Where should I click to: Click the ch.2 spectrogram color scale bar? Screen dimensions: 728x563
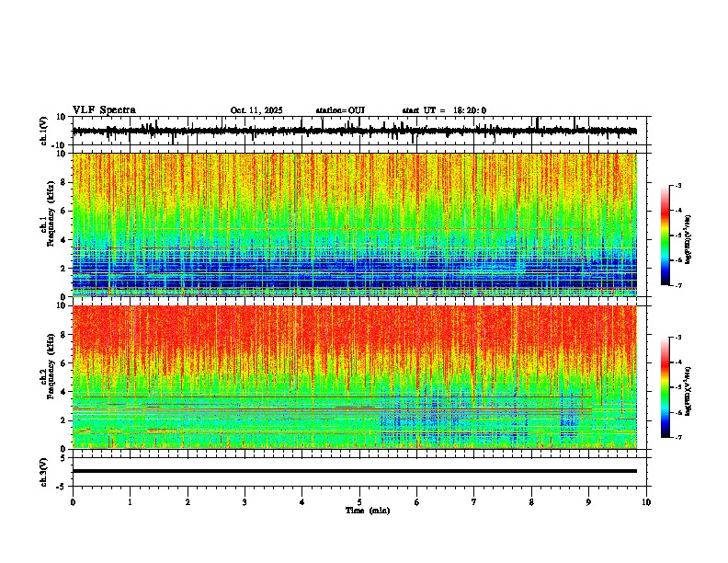[x=665, y=387]
